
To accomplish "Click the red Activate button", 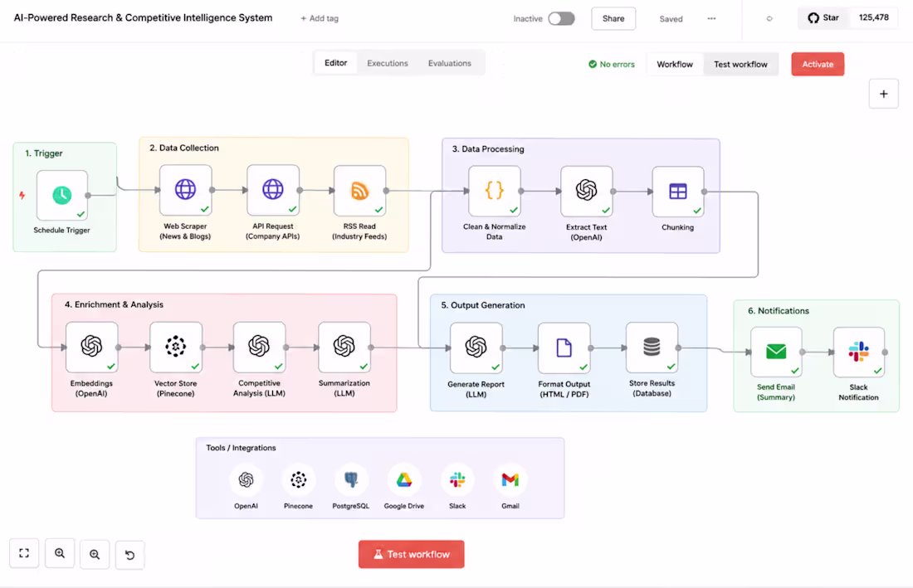I will [x=818, y=65].
